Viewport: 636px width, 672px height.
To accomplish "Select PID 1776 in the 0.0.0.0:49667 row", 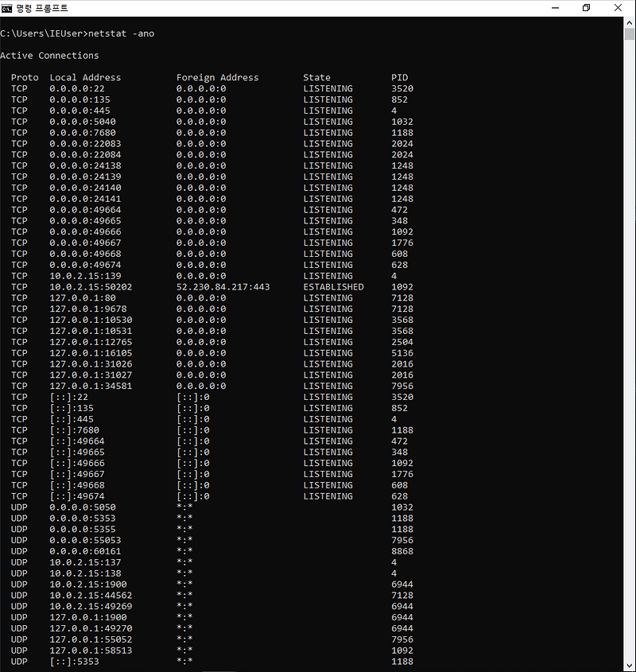I will click(x=402, y=243).
